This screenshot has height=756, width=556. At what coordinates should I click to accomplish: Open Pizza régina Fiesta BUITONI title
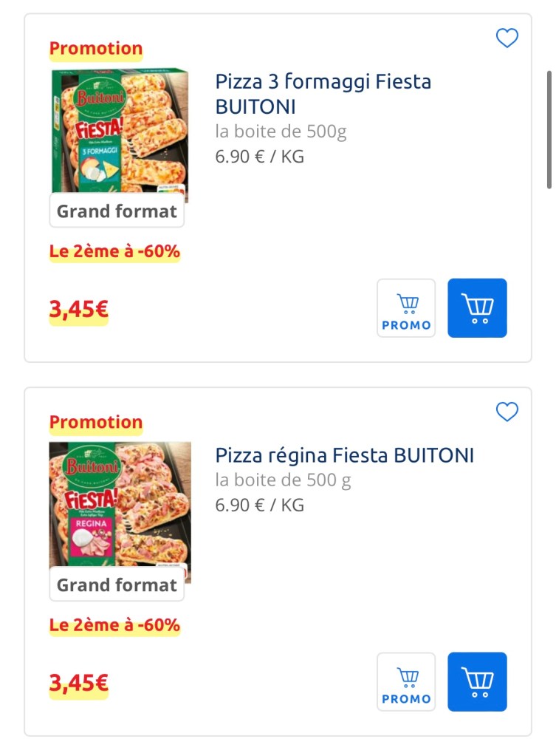pos(344,455)
